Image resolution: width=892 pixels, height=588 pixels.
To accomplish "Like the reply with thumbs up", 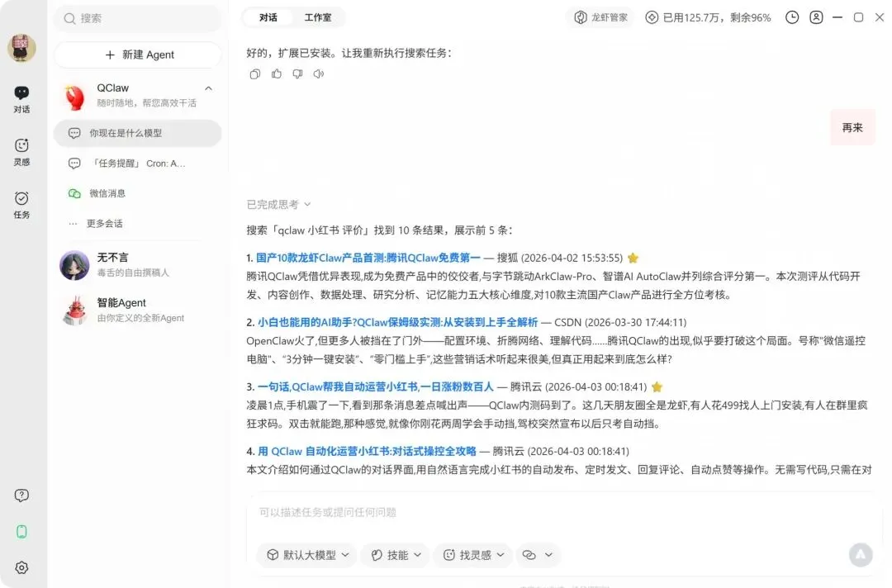I will 277,73.
